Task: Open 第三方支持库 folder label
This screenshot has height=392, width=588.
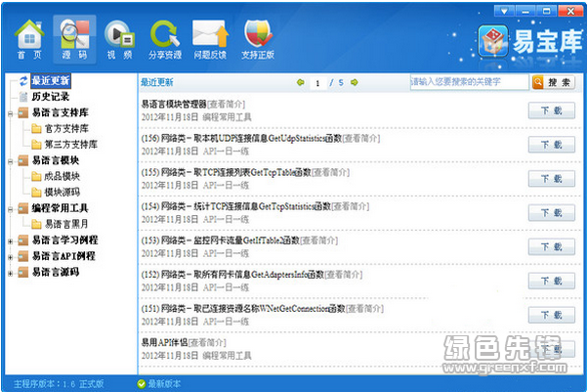Action: coord(71,145)
